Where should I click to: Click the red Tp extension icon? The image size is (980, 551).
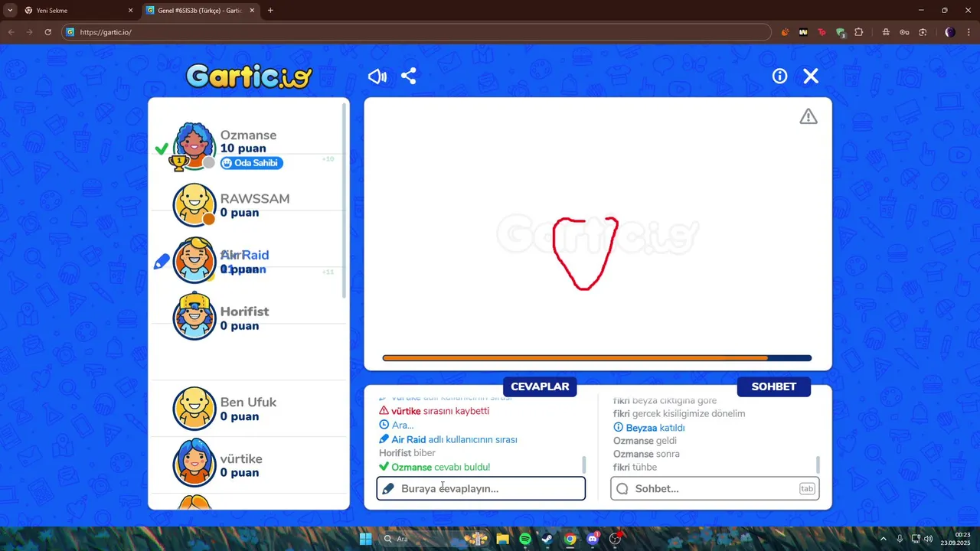[x=822, y=32]
